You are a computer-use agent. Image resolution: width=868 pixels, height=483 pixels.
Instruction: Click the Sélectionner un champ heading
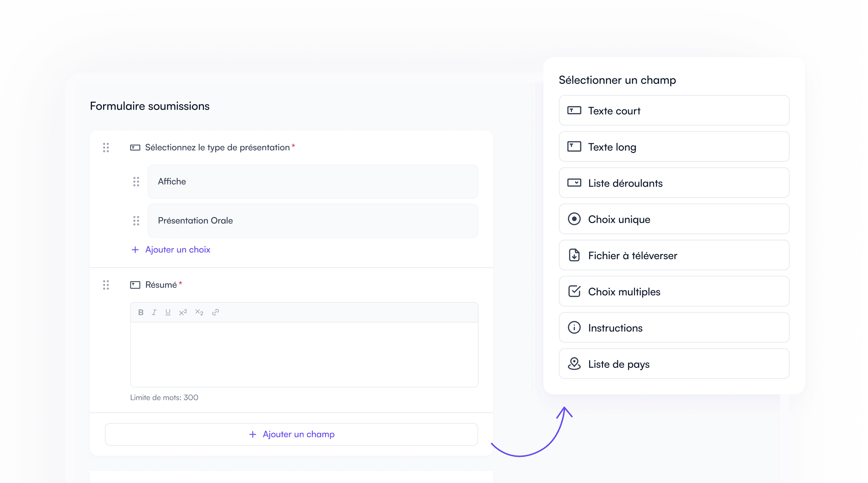(617, 80)
